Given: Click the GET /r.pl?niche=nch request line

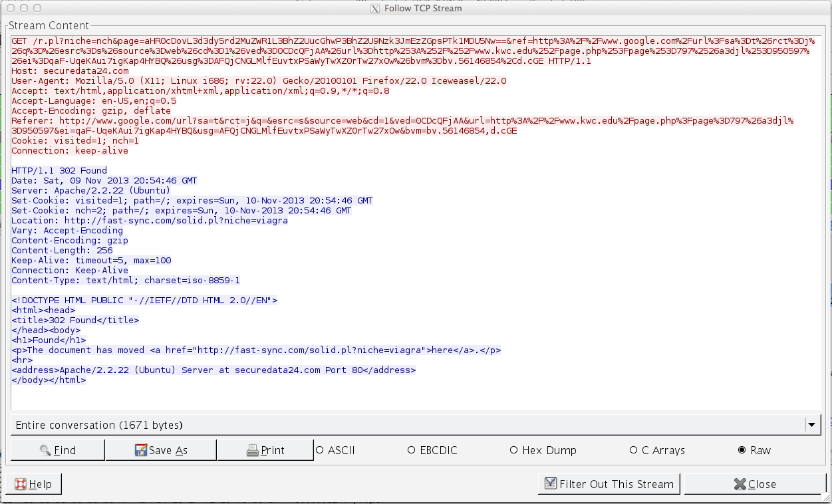Looking at the screenshot, I should point(413,51).
